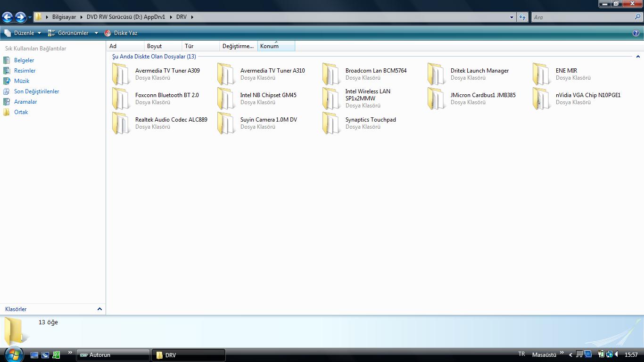Image resolution: width=644 pixels, height=362 pixels.
Task: Select the Şu Anda Diskte Olan Dosyalar (13) header
Action: pos(154,57)
